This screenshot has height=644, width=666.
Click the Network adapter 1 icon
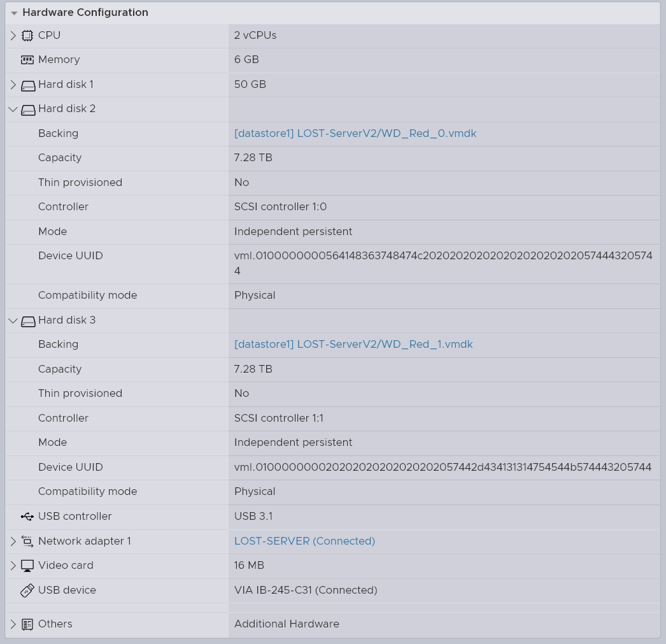[27, 541]
